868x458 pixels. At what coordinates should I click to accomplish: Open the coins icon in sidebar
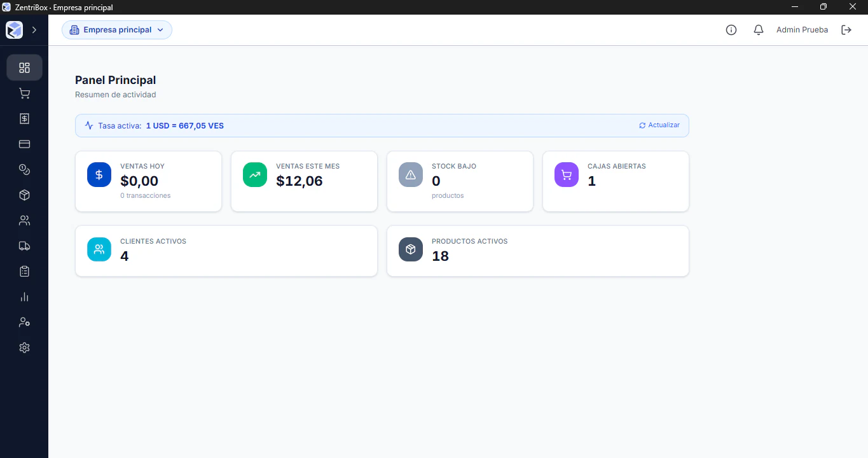pyautogui.click(x=24, y=170)
